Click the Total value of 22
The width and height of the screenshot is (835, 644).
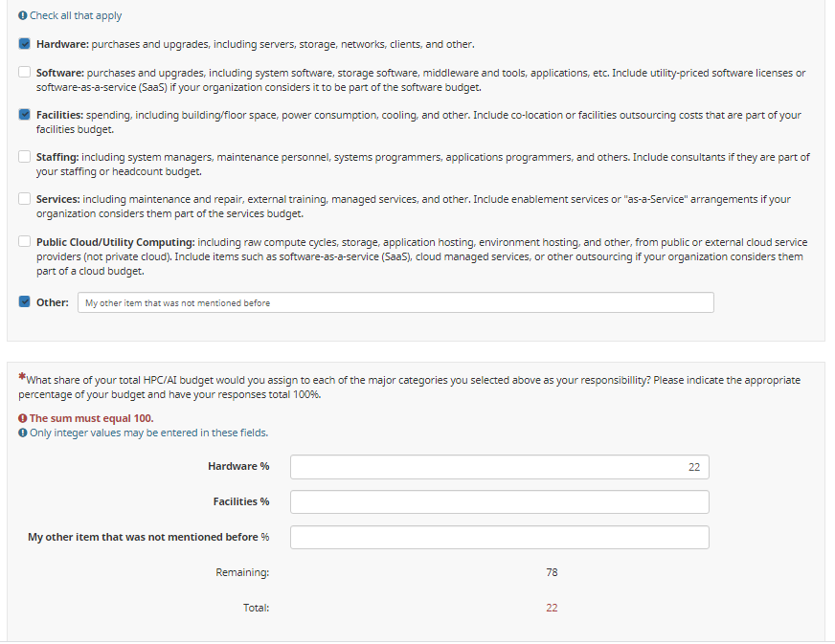(x=552, y=609)
